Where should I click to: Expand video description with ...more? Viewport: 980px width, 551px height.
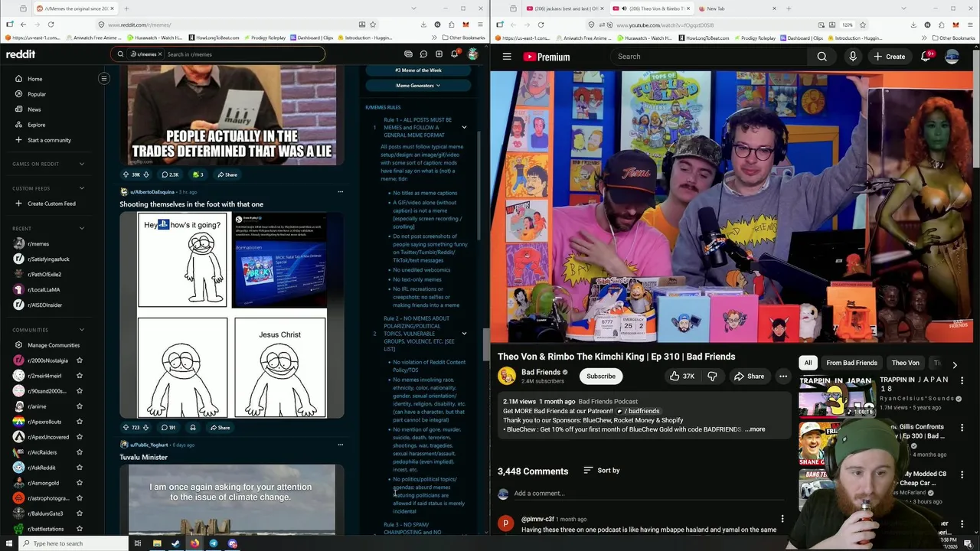pyautogui.click(x=755, y=429)
